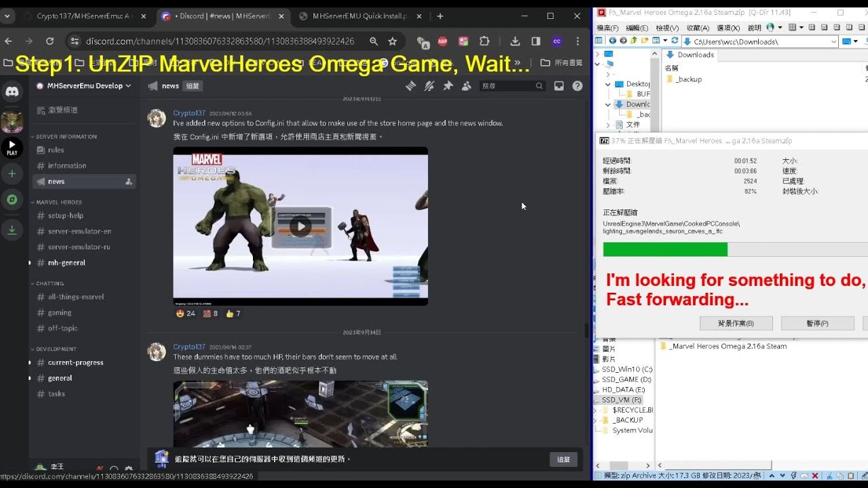The height and width of the screenshot is (488, 868).
Task: Click Q-Dir forward arrow toolbar icon
Action: coord(623,41)
